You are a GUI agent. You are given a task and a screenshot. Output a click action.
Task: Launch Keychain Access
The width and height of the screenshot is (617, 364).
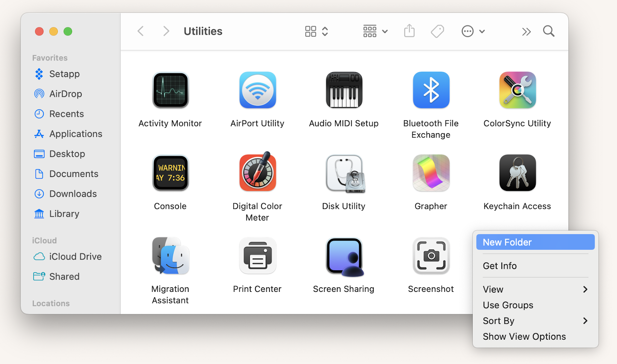[x=517, y=173]
